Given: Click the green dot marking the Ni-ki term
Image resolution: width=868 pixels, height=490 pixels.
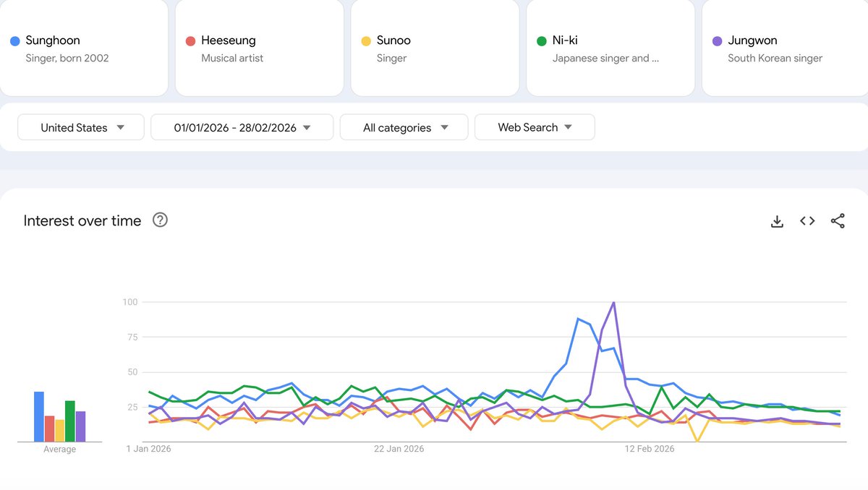Looking at the screenshot, I should (540, 40).
